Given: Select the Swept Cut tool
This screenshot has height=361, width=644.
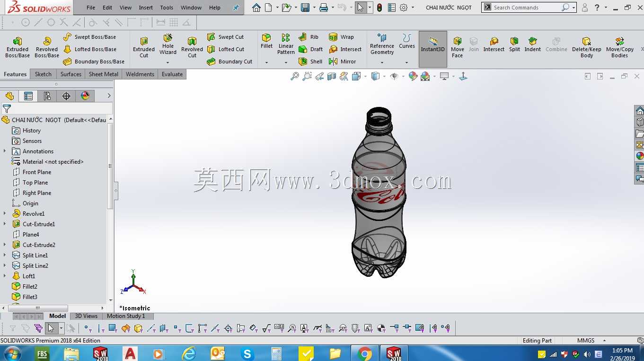Looking at the screenshot, I should (x=225, y=37).
